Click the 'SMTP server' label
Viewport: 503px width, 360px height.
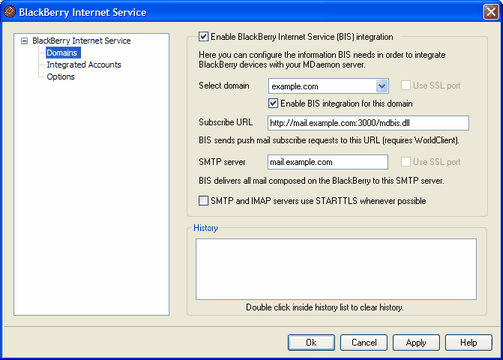[x=222, y=162]
